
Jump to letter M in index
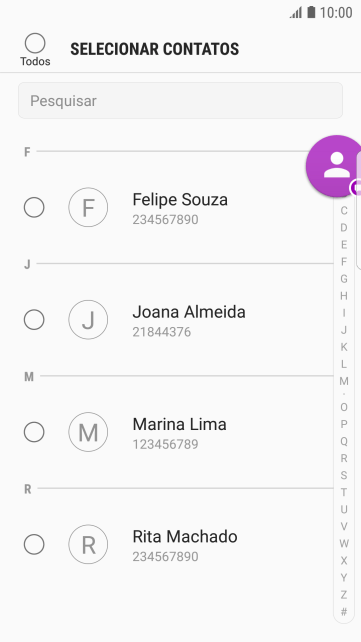point(344,381)
